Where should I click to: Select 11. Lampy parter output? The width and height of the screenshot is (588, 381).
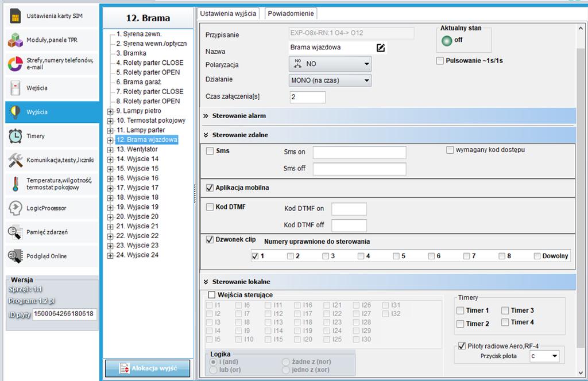[x=141, y=130]
